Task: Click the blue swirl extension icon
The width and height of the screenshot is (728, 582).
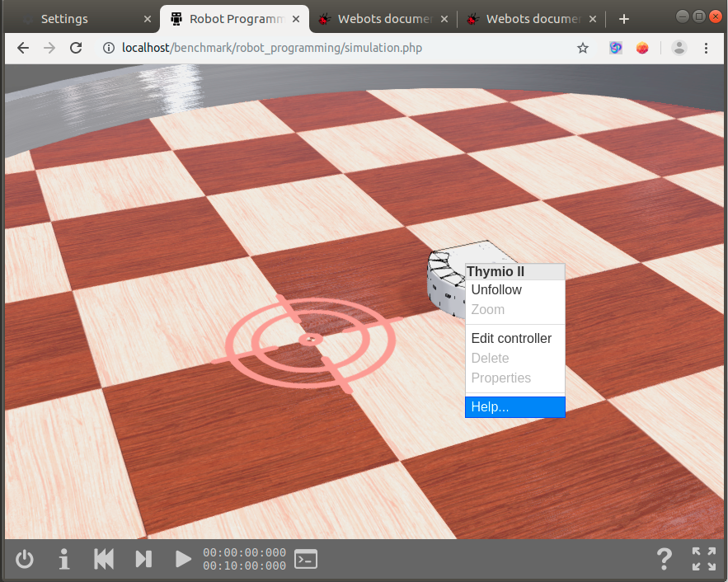Action: point(616,48)
